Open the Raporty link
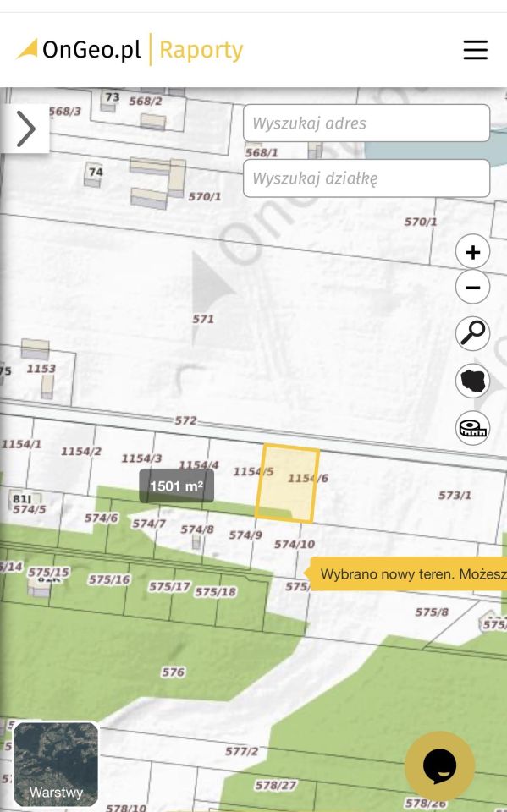 point(201,50)
